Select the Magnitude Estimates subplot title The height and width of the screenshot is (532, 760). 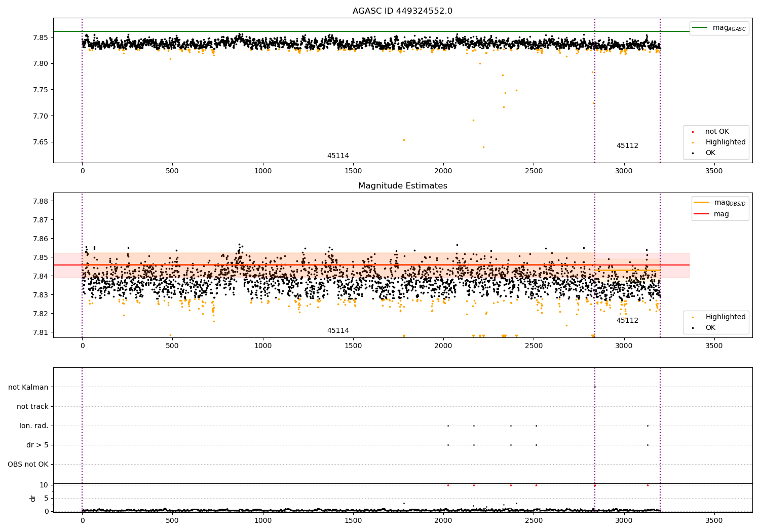pyautogui.click(x=402, y=186)
